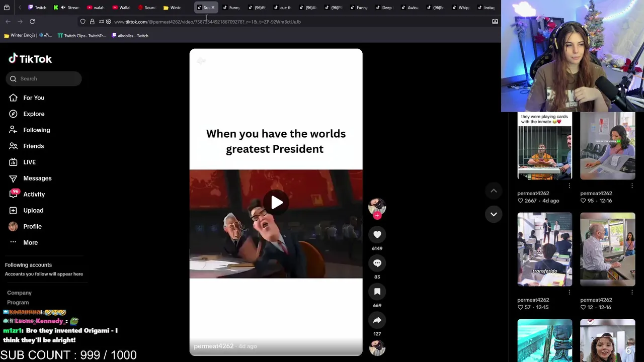
Task: Click the Friends people icon
Action: (14, 146)
